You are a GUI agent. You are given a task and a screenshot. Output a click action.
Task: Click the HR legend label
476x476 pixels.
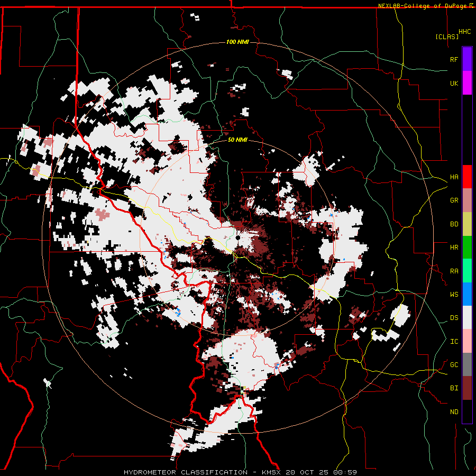454,248
